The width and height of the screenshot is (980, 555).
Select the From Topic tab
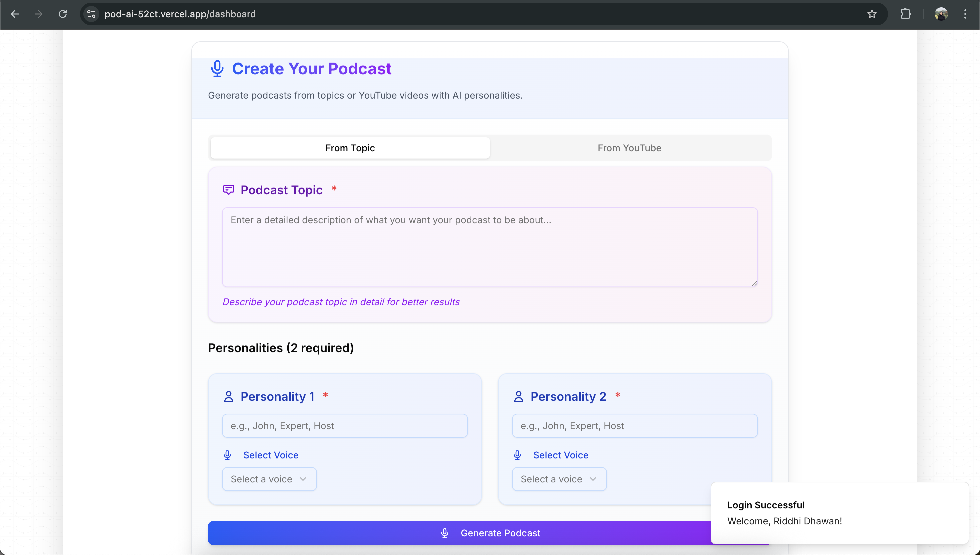point(350,148)
